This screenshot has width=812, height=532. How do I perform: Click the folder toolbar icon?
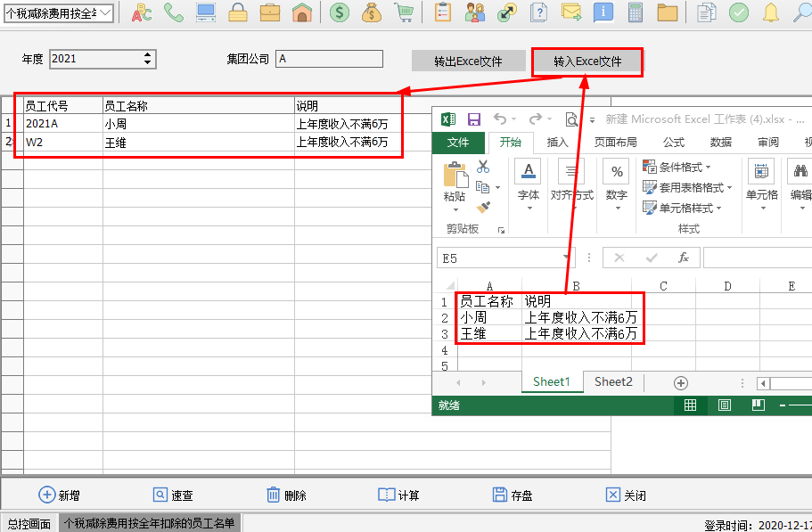(668, 12)
